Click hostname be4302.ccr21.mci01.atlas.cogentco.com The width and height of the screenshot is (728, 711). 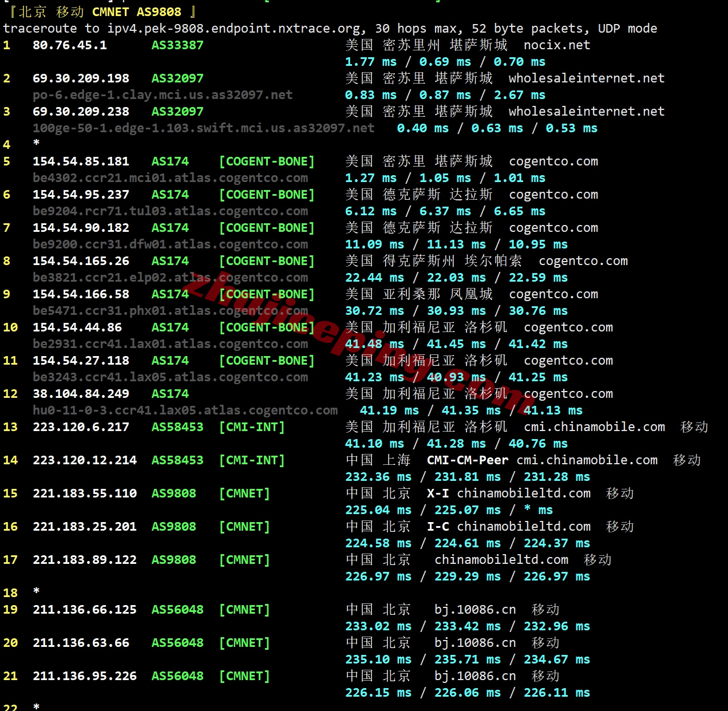(x=170, y=178)
